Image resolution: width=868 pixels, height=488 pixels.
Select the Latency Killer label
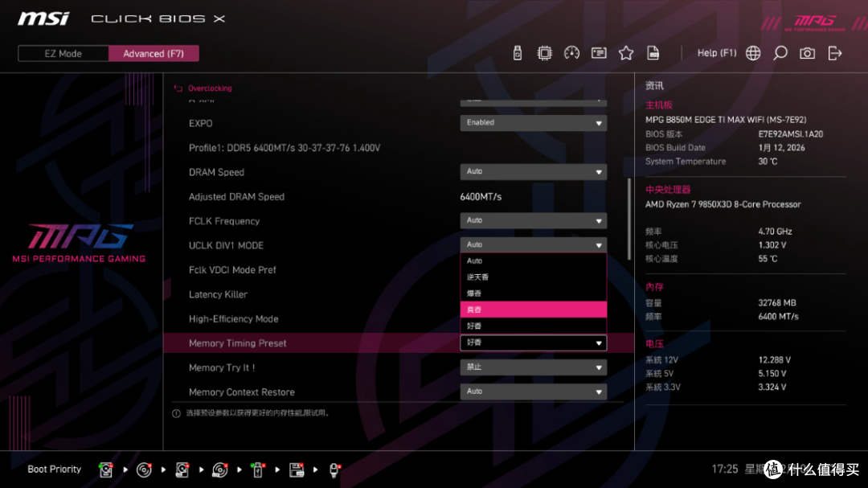(218, 294)
